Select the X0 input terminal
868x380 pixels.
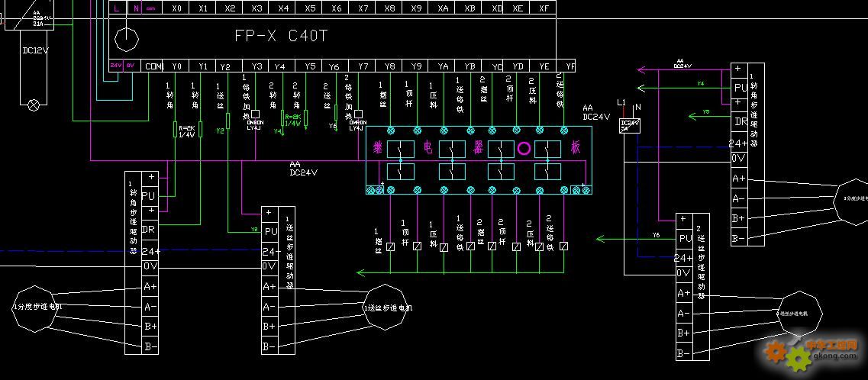click(x=176, y=8)
